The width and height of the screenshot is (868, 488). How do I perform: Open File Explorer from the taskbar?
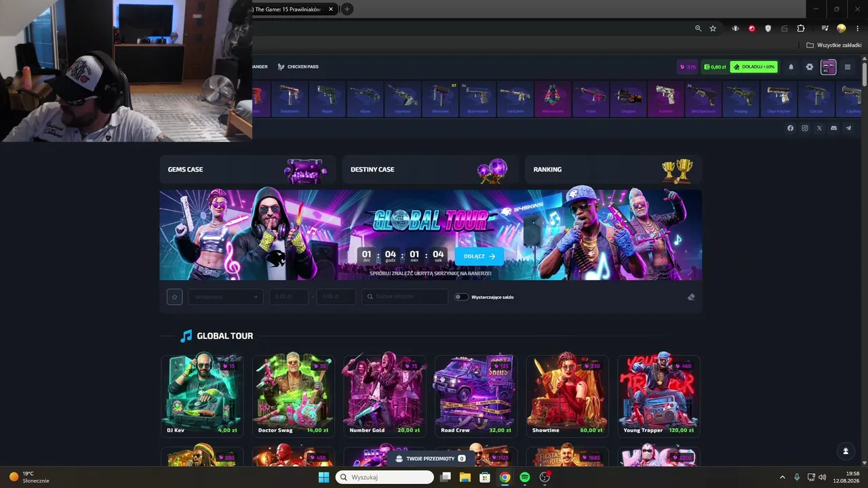465,477
